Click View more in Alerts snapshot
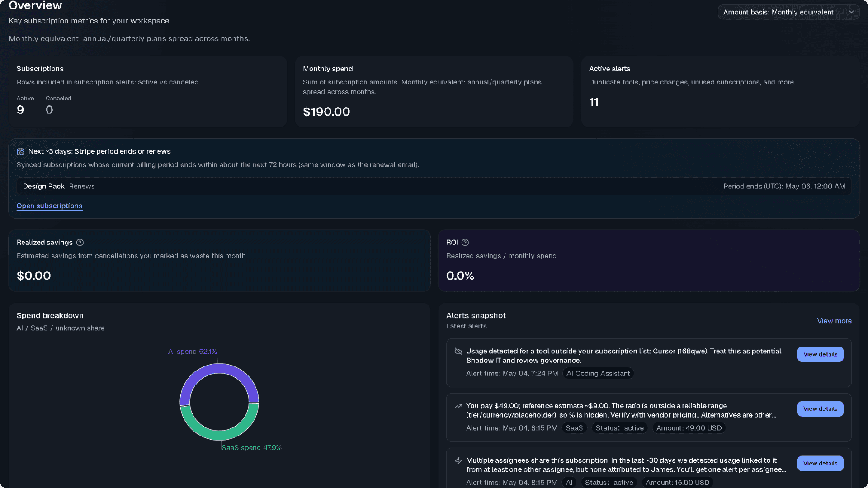Screen dimensions: 868x488 (x=834, y=321)
